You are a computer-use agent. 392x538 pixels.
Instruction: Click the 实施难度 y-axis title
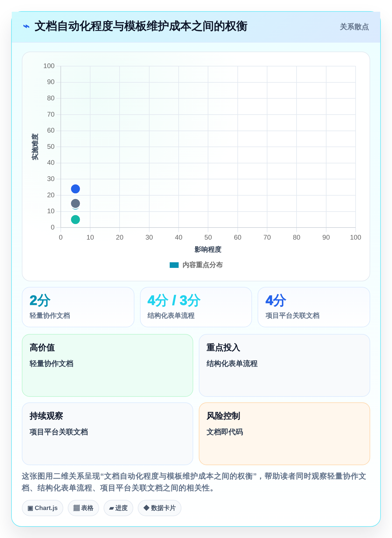35,147
